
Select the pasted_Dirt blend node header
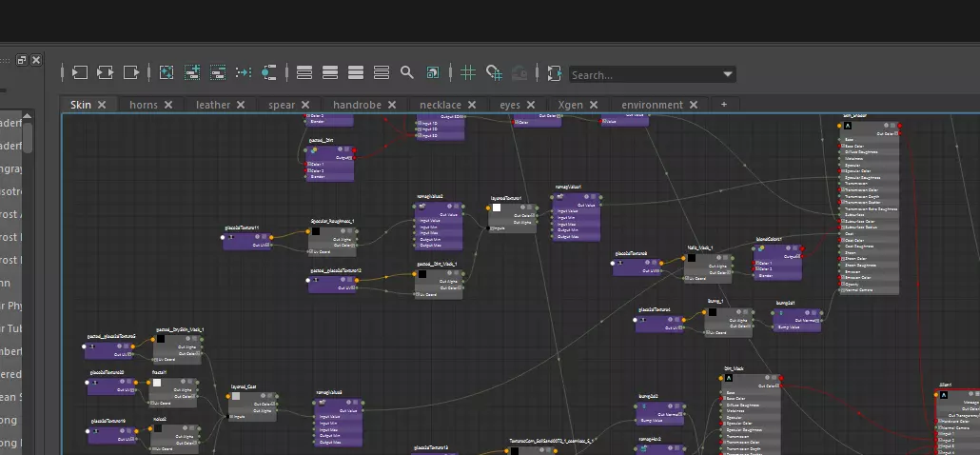[330, 150]
